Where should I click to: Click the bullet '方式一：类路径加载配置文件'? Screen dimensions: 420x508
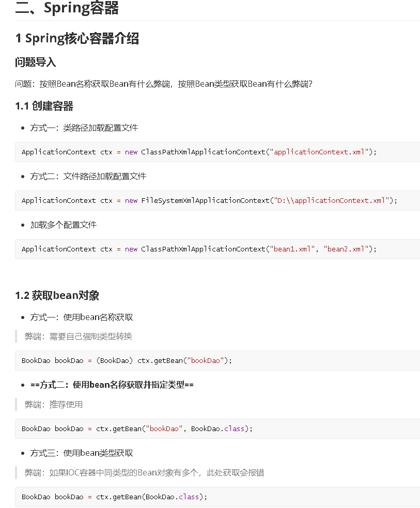(x=84, y=128)
